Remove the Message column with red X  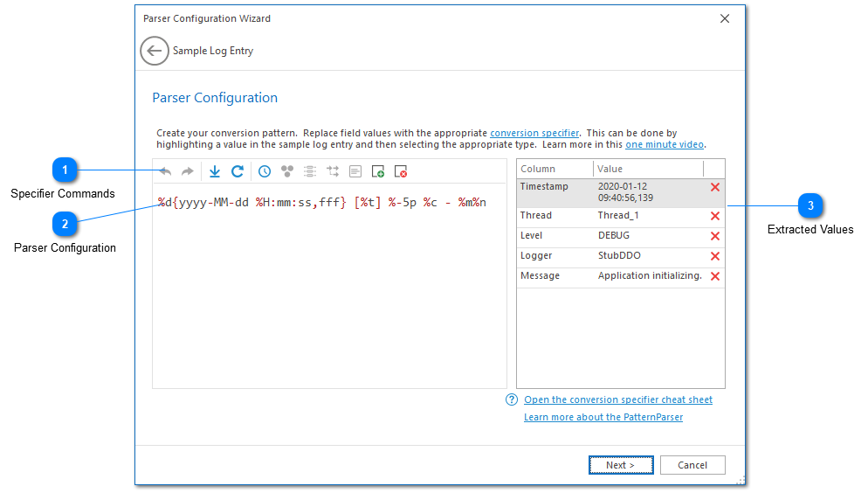point(715,276)
